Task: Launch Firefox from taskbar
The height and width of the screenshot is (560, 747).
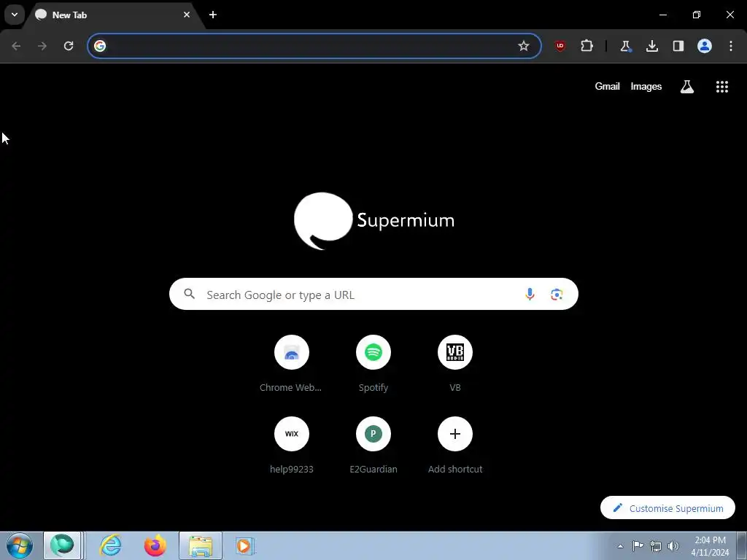Action: pyautogui.click(x=155, y=545)
